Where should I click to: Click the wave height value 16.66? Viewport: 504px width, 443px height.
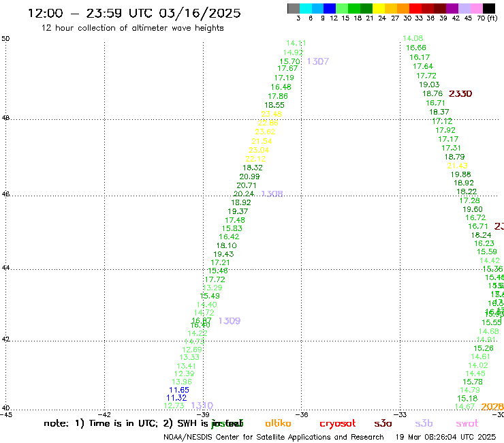click(x=416, y=48)
